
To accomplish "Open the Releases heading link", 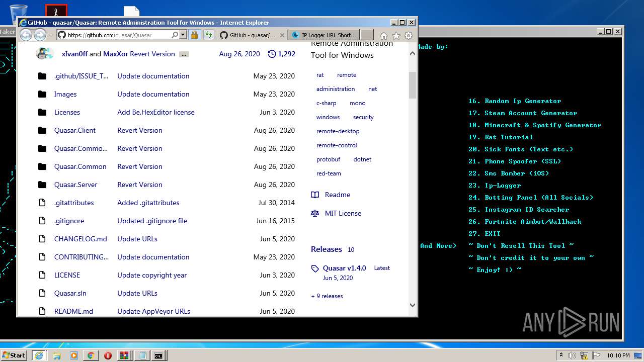I will point(327,249).
